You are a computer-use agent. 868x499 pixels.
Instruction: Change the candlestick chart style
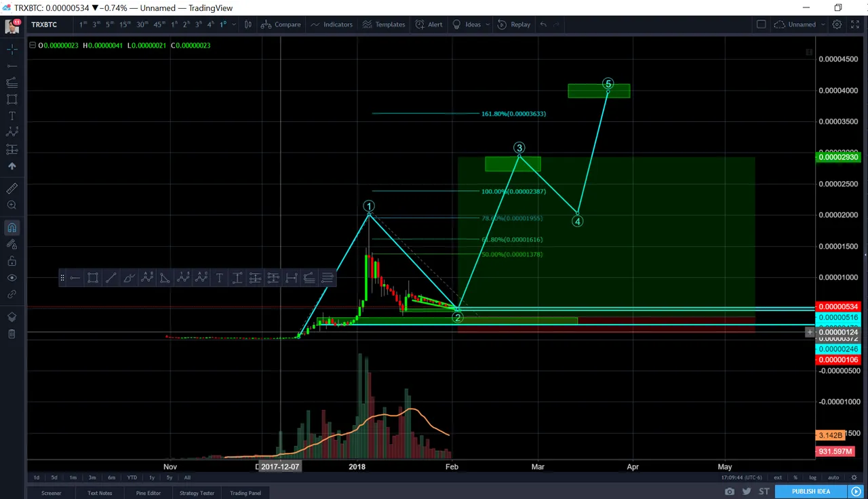pos(248,24)
